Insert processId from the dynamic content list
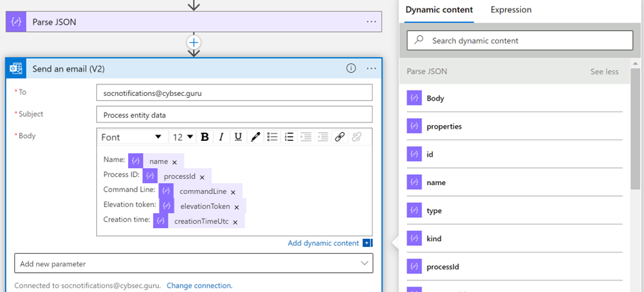Screen dimensions: 644x292 tap(515, 267)
